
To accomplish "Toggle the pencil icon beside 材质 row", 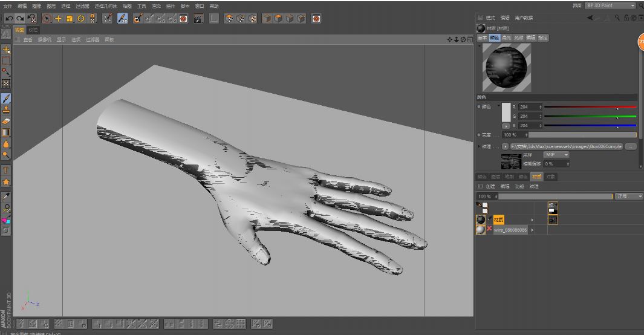I will pos(489,218).
